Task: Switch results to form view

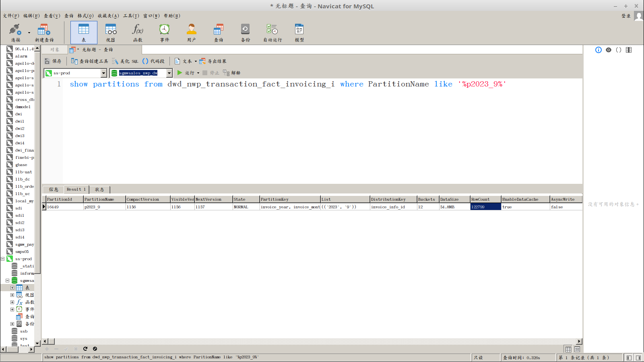Action: pyautogui.click(x=577, y=349)
